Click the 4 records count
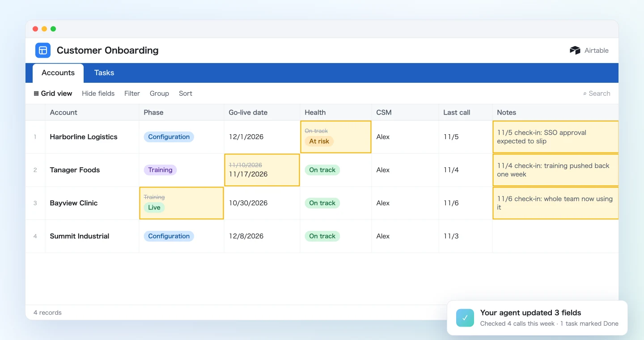 (x=47, y=313)
